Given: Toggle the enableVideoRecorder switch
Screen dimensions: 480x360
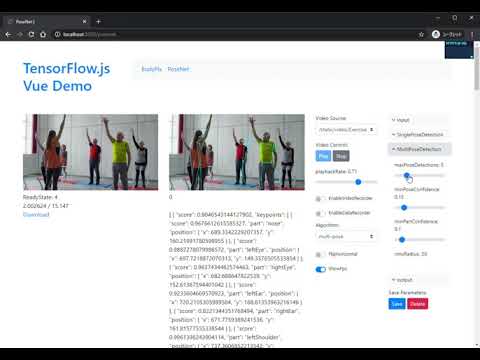Looking at the screenshot, I should [x=320, y=199].
